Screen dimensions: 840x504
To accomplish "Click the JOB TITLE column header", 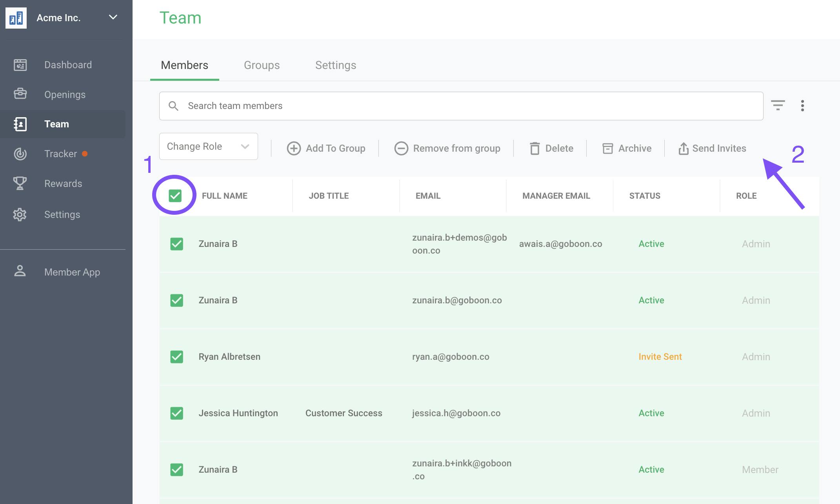I will click(x=329, y=196).
